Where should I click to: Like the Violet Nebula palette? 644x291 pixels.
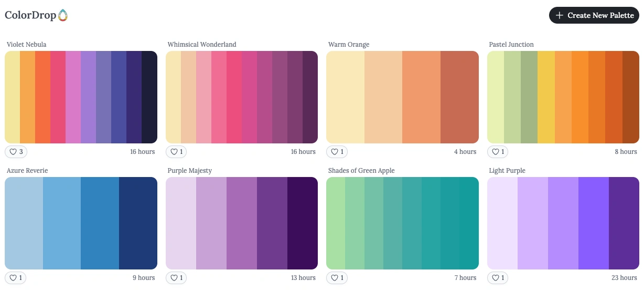[16, 152]
